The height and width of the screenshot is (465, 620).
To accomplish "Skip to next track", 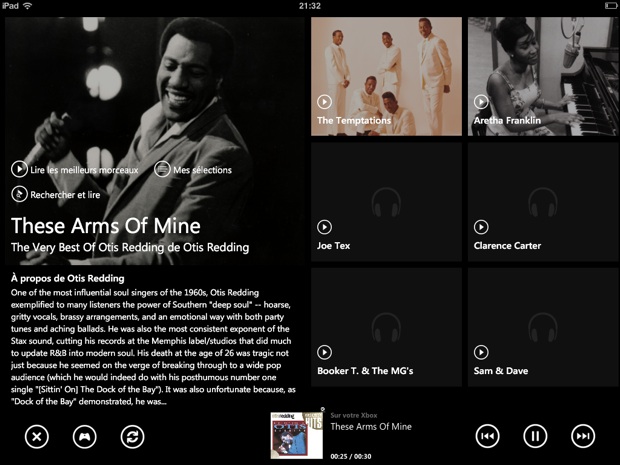I will (x=583, y=436).
